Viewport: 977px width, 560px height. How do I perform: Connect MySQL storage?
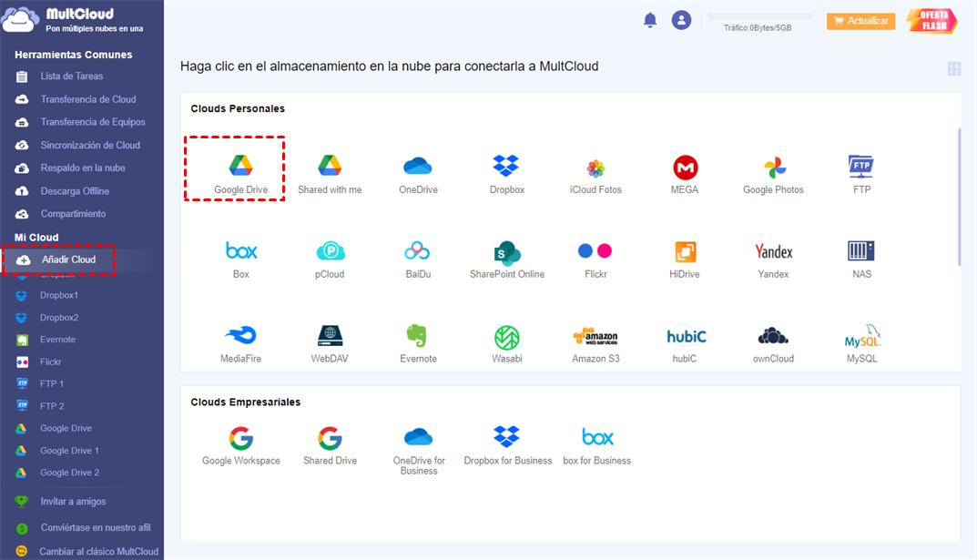click(x=861, y=343)
